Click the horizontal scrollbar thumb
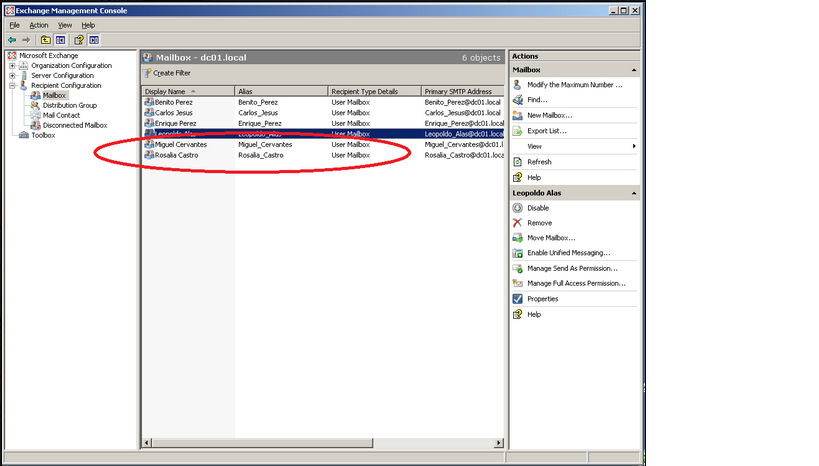 (263, 443)
